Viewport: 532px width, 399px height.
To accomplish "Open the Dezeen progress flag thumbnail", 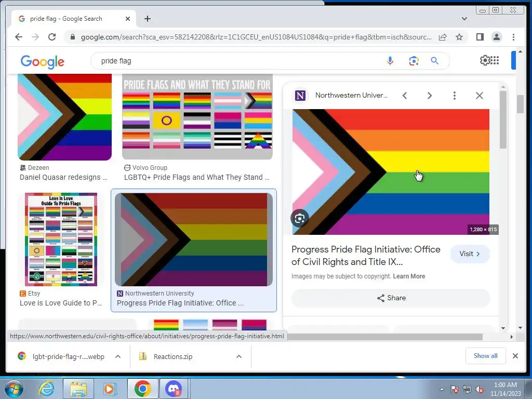I will (64, 117).
